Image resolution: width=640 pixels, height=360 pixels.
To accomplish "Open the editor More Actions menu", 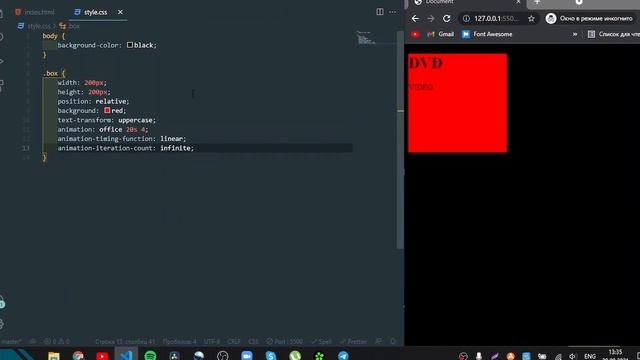I will point(393,12).
